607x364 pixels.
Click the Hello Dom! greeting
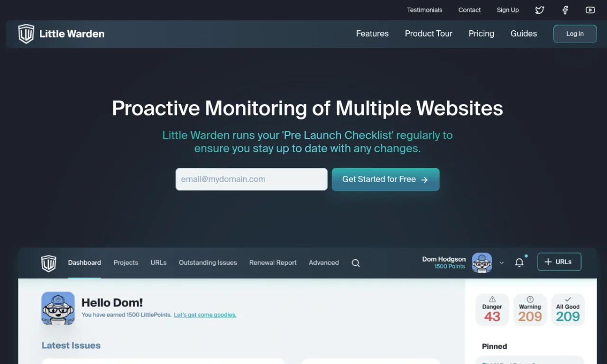[x=112, y=303]
